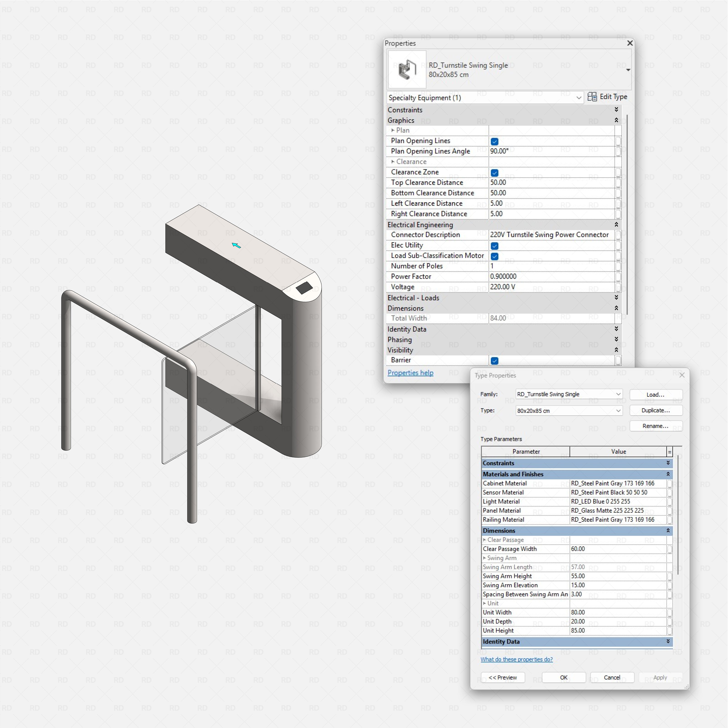Click the Type Properties parameter list scrollbar
Viewport: 728px width, 728px height.
[x=678, y=514]
